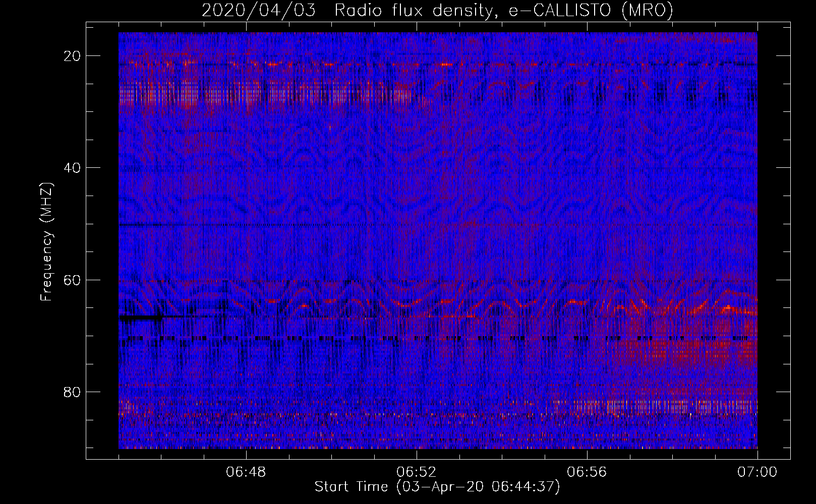This screenshot has height=504, width=816.
Task: Click the 'Frequency (MHZ)' axis label
Action: (46, 241)
